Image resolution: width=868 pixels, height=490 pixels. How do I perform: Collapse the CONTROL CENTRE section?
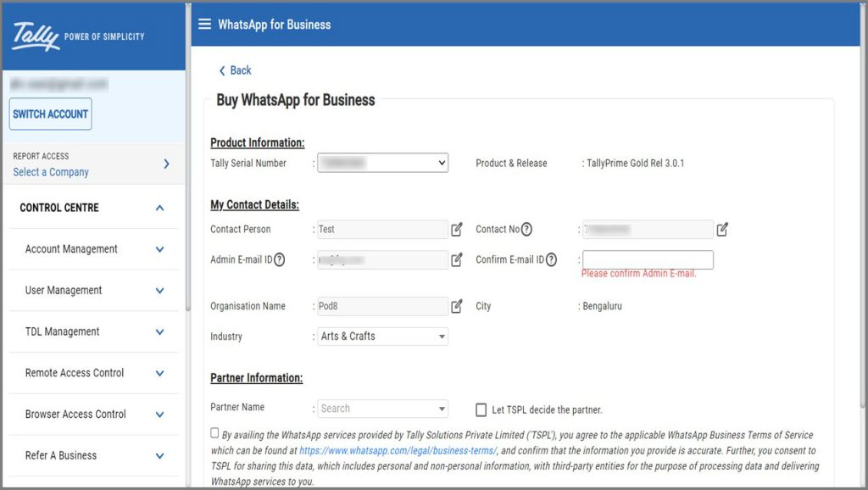coord(159,208)
